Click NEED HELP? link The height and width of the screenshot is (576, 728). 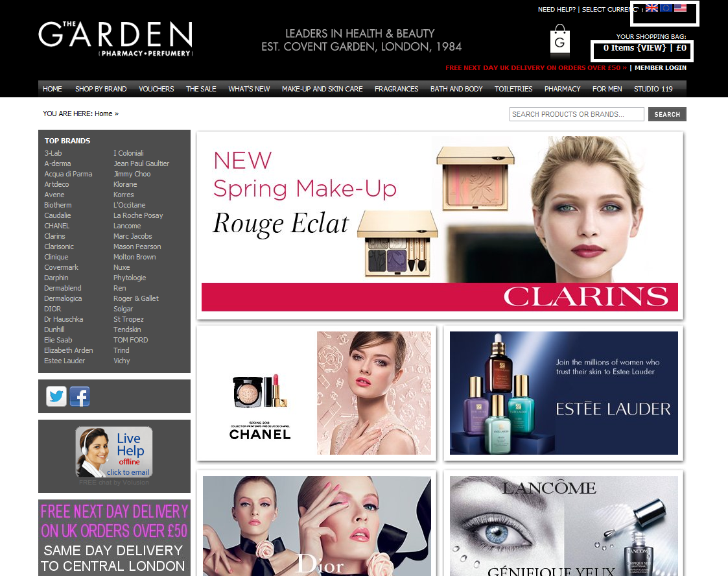coord(557,9)
